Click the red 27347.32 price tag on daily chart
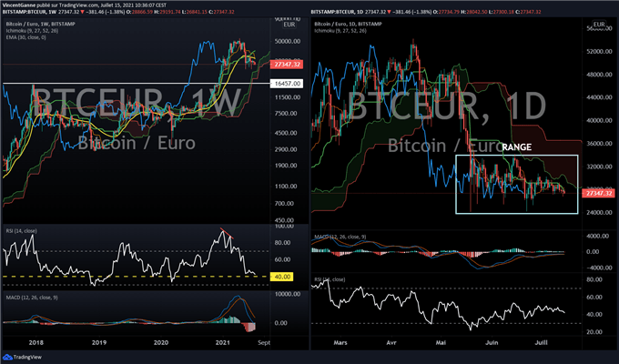Image resolution: width=619 pixels, height=364 pixels. (599, 193)
